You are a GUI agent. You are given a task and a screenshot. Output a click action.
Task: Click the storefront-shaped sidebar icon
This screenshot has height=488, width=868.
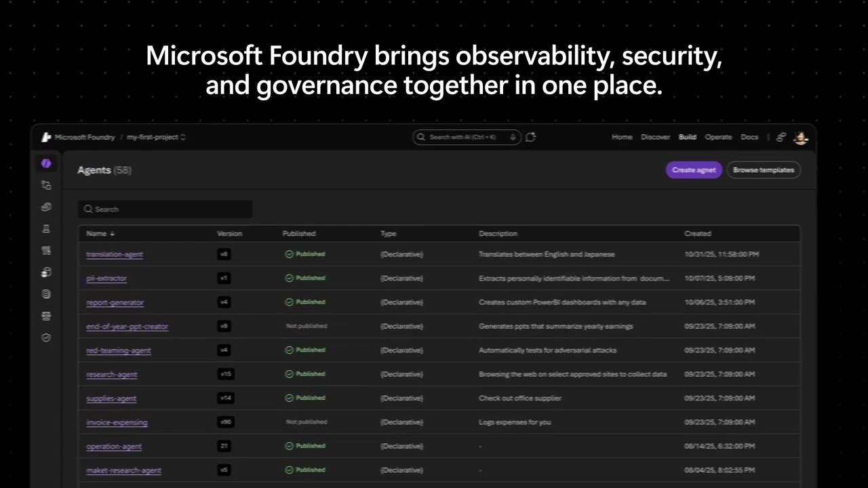click(46, 316)
